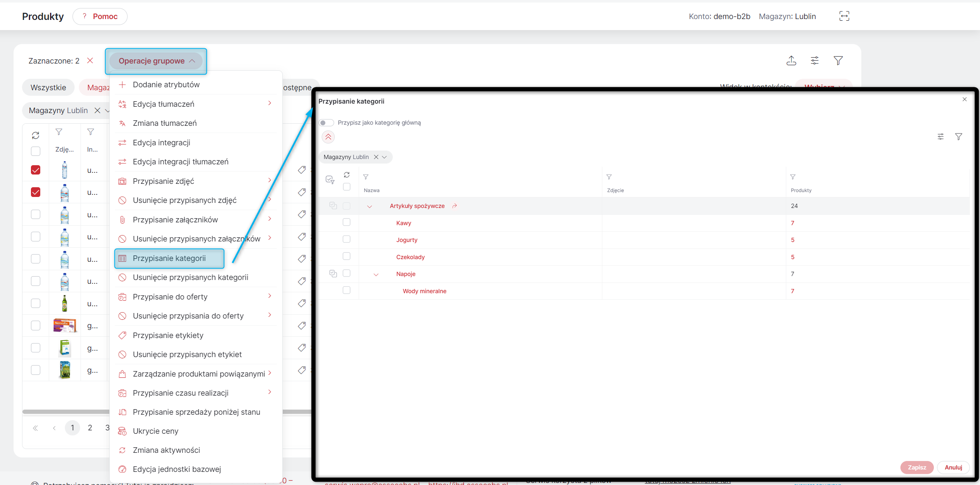Tick the select-all checkbox in product list header

pos(36,151)
